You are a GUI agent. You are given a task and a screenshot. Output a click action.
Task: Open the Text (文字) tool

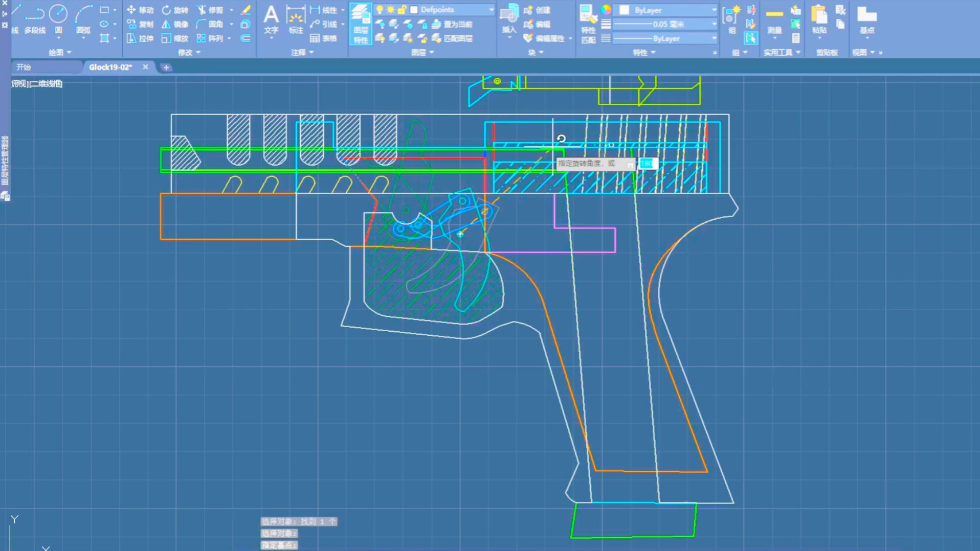pyautogui.click(x=271, y=20)
